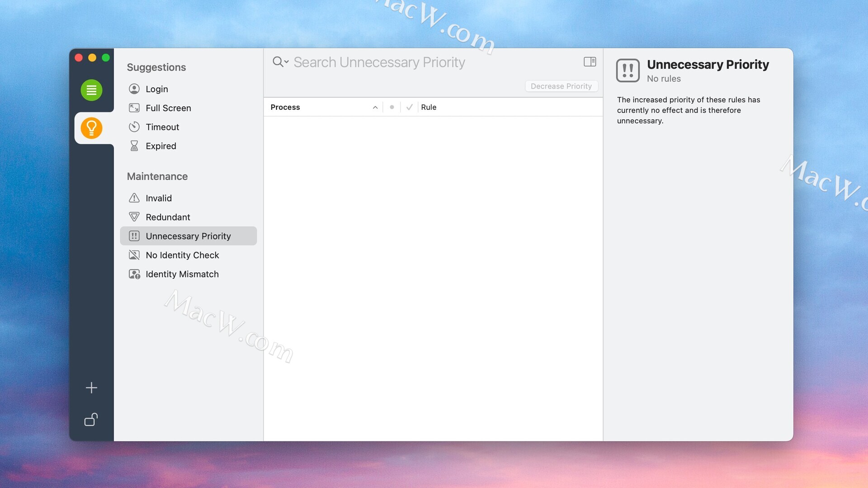Select Full Screen suggestion item
The image size is (868, 488).
(x=168, y=108)
